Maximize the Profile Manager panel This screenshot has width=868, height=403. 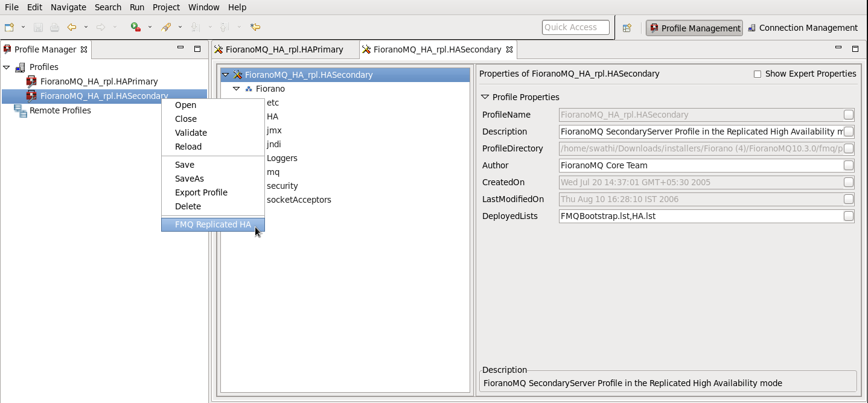197,48
